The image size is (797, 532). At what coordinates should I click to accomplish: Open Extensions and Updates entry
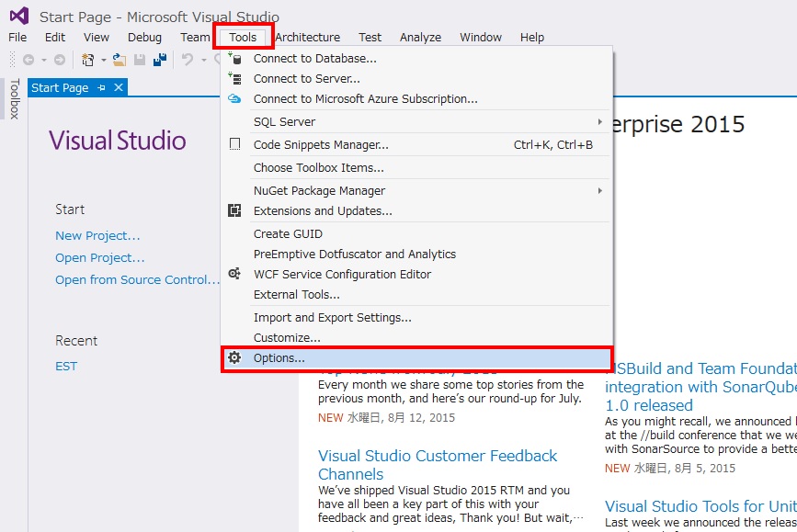(416, 210)
